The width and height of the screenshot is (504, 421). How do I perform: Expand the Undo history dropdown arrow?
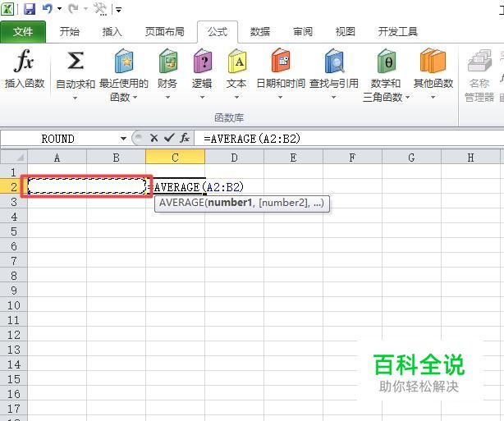pyautogui.click(x=59, y=9)
